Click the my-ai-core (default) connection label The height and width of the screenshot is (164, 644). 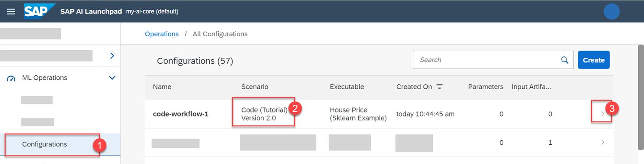point(152,12)
